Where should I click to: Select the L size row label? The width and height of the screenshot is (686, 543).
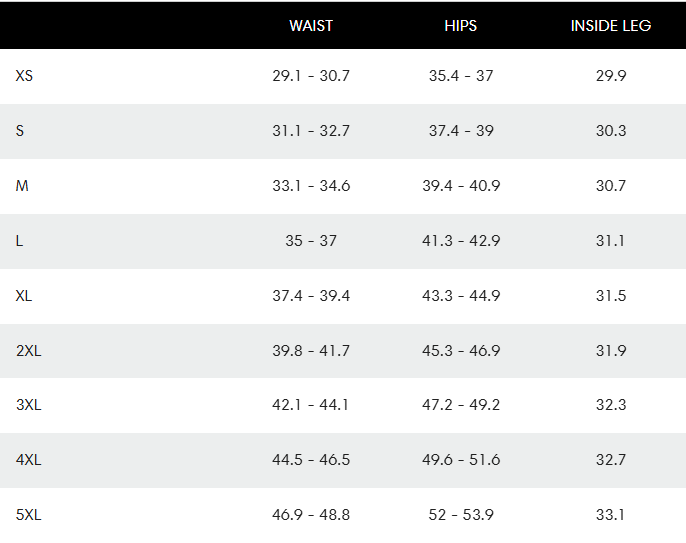[x=19, y=241]
